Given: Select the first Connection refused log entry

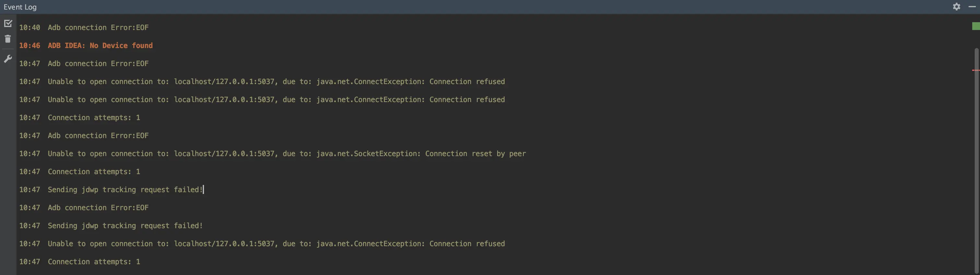Looking at the screenshot, I should pos(276,81).
